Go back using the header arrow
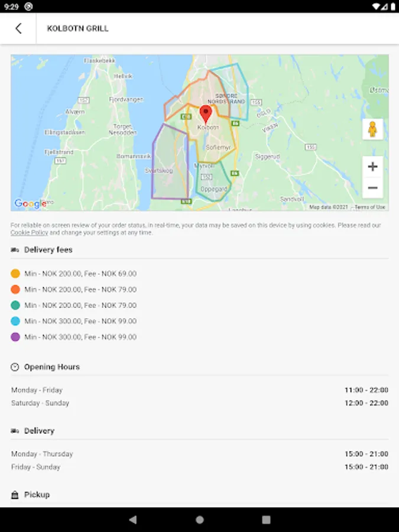 click(19, 28)
